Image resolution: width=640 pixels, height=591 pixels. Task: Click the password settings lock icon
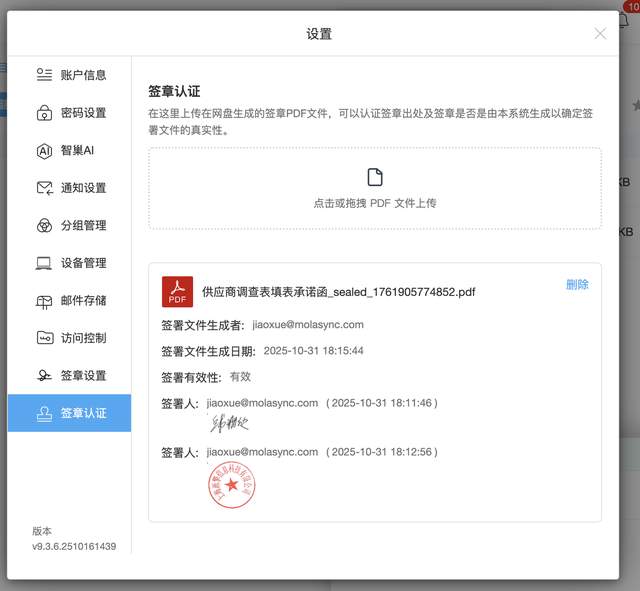click(44, 113)
